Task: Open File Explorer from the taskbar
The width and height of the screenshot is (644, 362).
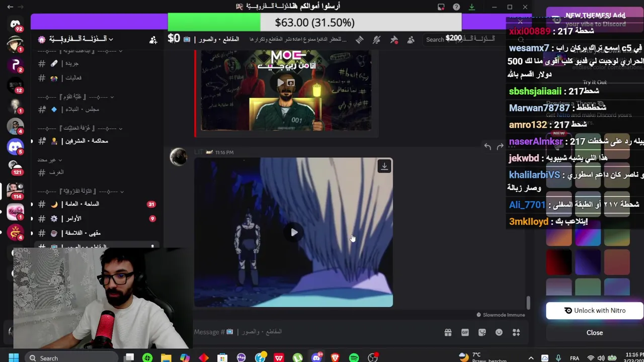Action: (166, 358)
